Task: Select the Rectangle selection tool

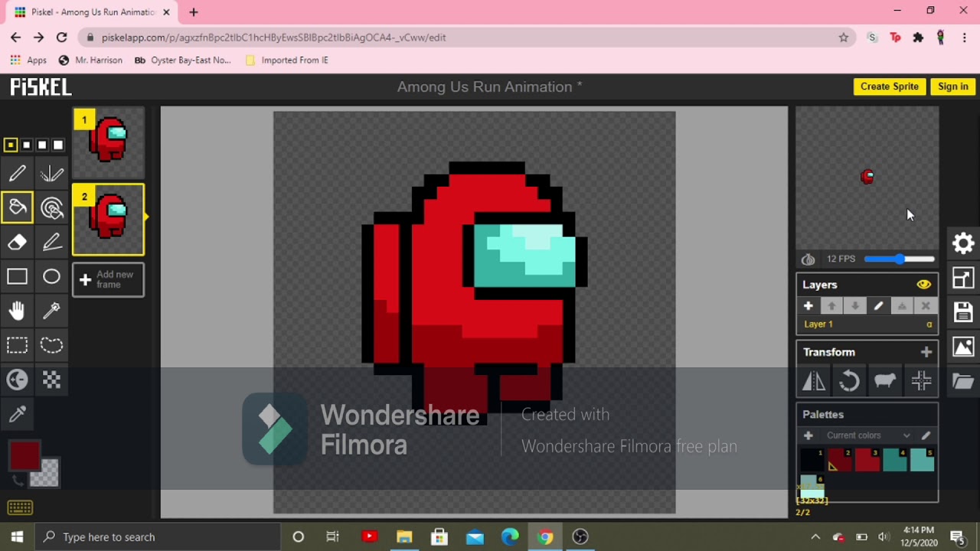Action: pos(17,346)
